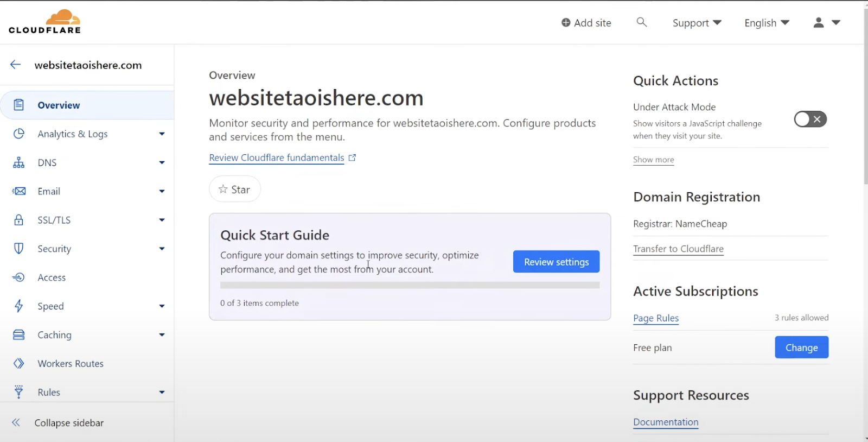Star the websitetaoishere.com site

tap(235, 189)
